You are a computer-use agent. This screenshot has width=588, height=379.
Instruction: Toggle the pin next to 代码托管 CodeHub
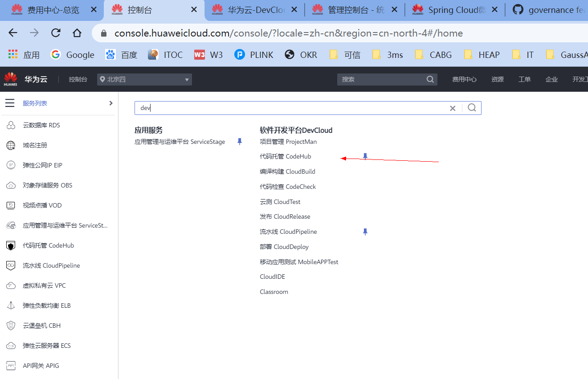click(365, 156)
